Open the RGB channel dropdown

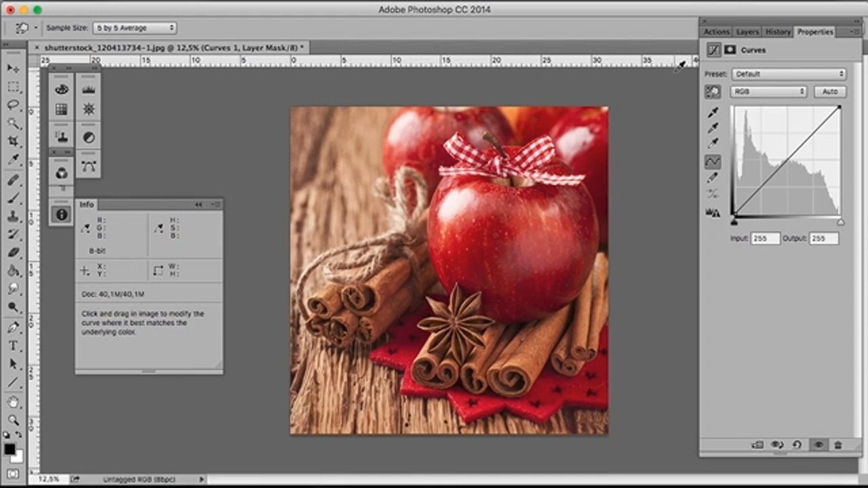(x=769, y=91)
